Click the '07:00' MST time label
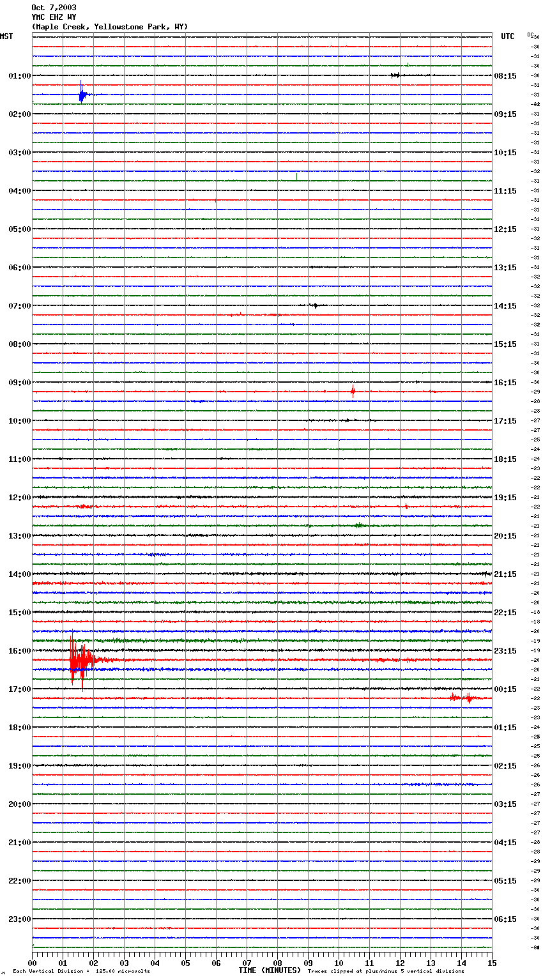 20,306
